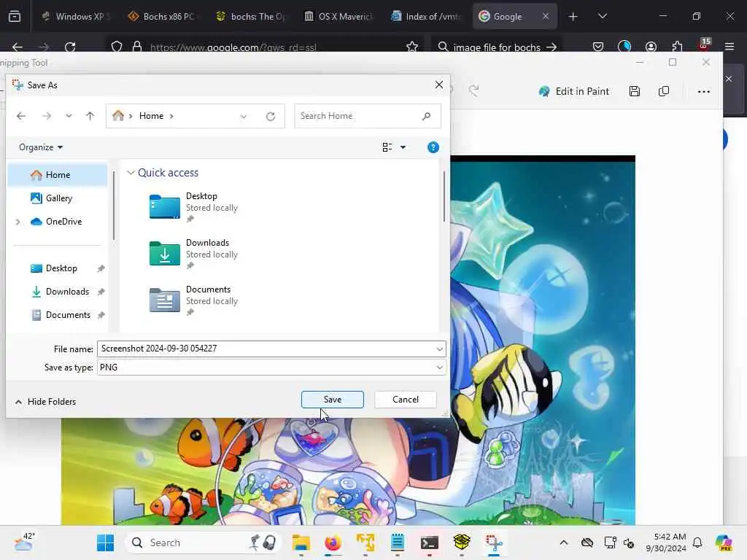747x560 pixels.
Task: Open File Explorer from the taskbar
Action: 301,542
